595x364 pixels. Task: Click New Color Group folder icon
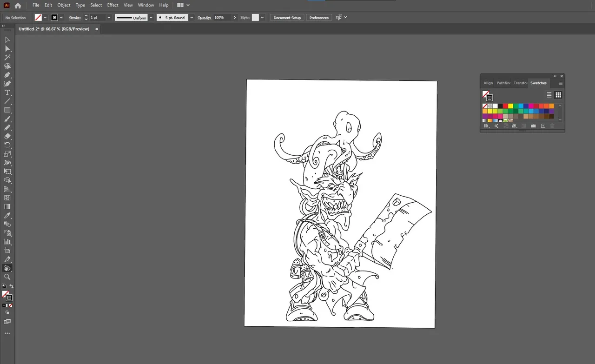533,126
